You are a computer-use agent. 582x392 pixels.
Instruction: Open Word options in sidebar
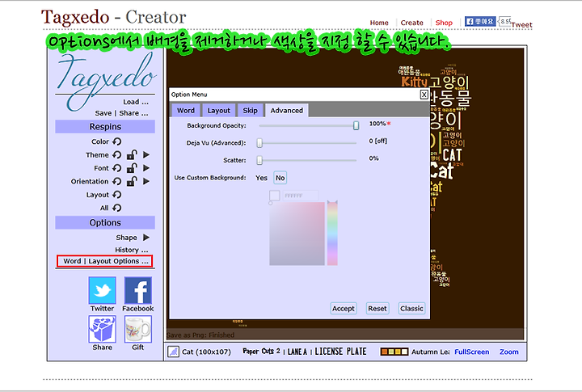pos(73,261)
